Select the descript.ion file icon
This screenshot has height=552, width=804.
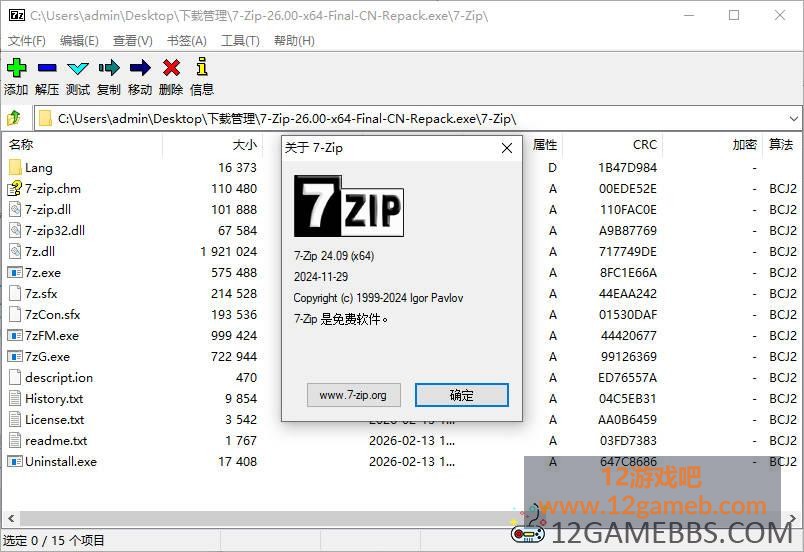[x=15, y=377]
